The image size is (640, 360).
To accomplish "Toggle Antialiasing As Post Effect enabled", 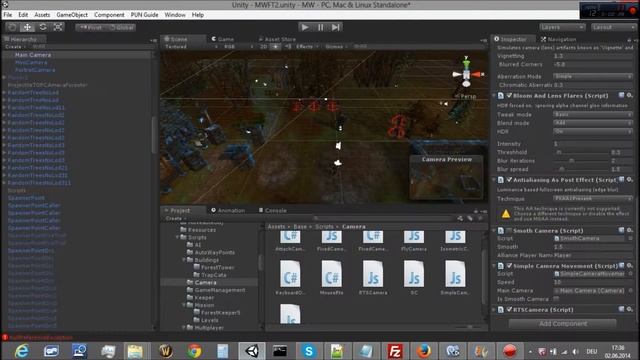I will click(509, 180).
